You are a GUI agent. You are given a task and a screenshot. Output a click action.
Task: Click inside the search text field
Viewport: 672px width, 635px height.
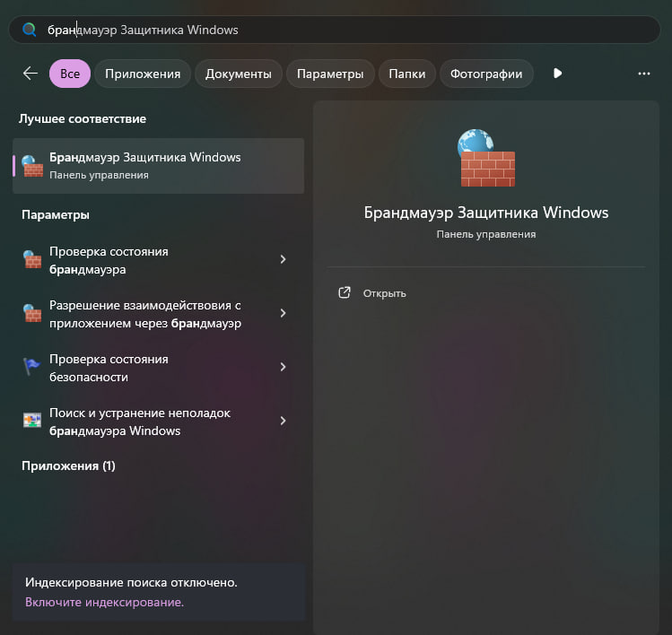pos(335,30)
